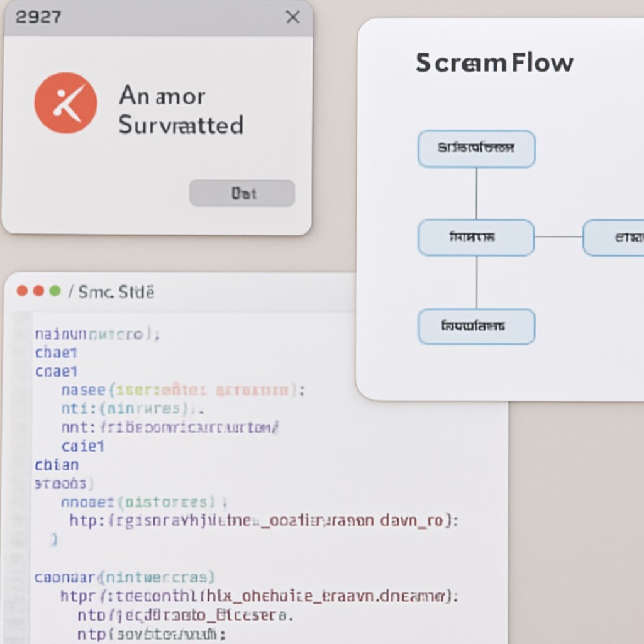
Task: Click the "An amor Survratted" error message
Action: 180,111
